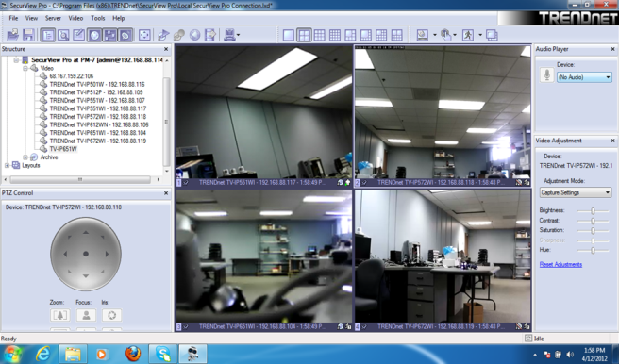
Task: Open the dropdown arrow next to motion icon
Action: [x=480, y=35]
